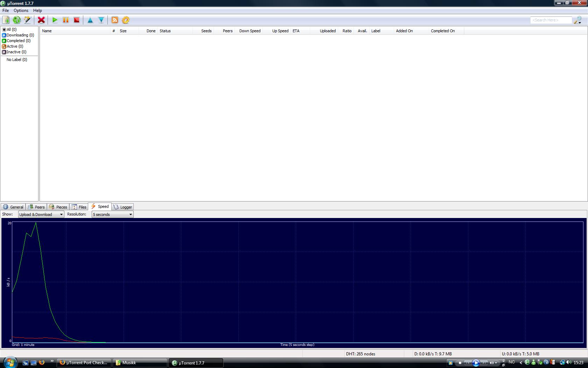
Task: Sort by the Name column header
Action: [x=75, y=31]
